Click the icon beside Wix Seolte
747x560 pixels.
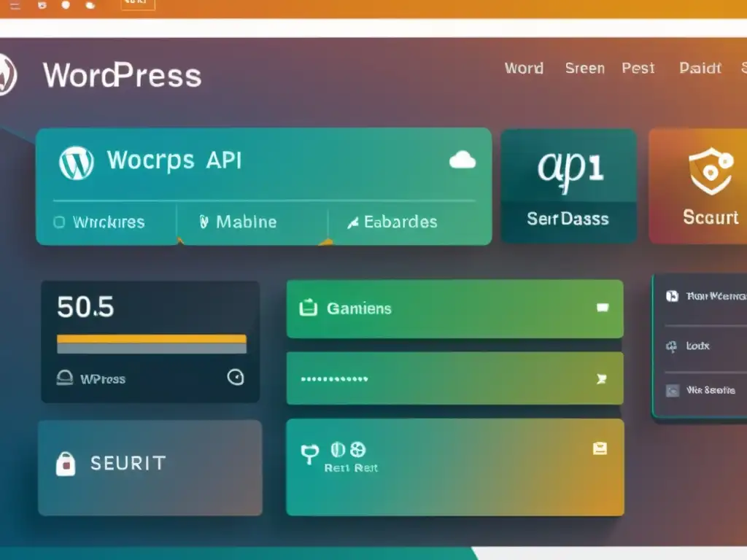tap(672, 391)
